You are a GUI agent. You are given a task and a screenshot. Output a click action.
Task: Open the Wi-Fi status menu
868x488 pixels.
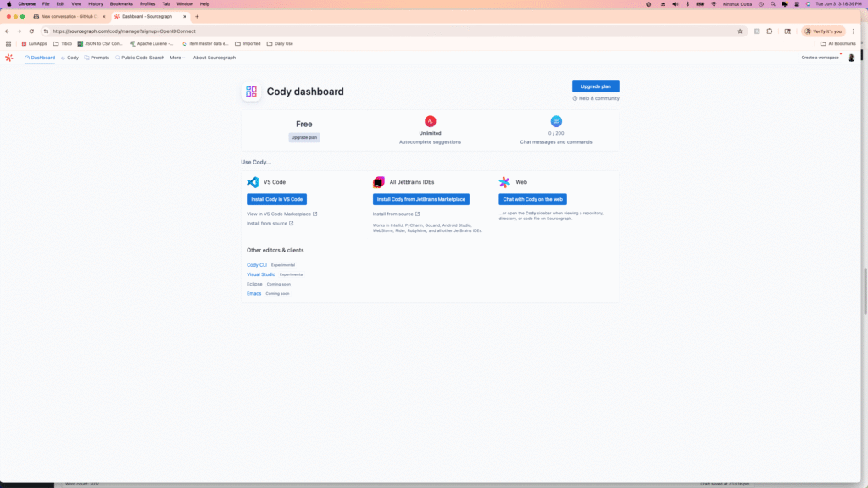[x=714, y=4]
